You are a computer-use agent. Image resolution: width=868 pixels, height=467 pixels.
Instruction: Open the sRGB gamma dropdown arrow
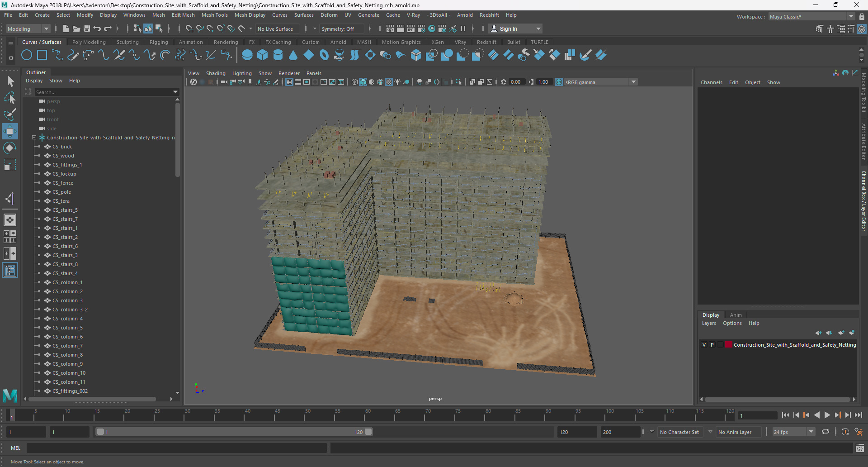coord(633,82)
